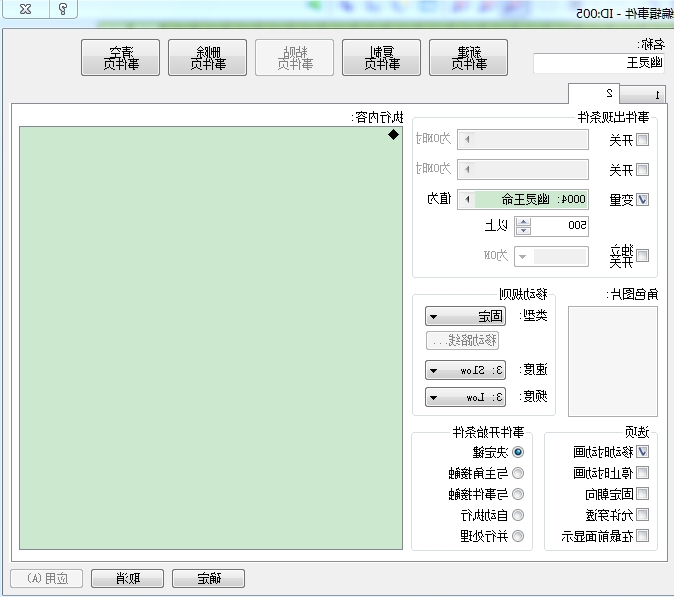Viewport: 674px width, 597px height.
Task: Select the 决定键 trigger radio button
Action: coord(518,452)
